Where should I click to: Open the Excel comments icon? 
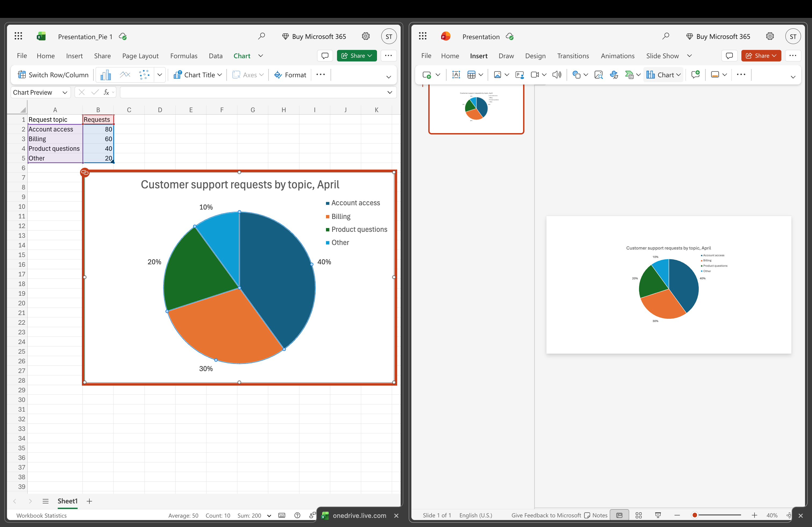pyautogui.click(x=325, y=56)
